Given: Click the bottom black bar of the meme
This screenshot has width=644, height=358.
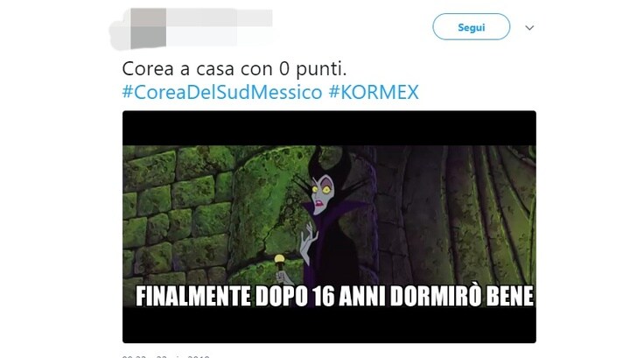Looking at the screenshot, I should 329,325.
